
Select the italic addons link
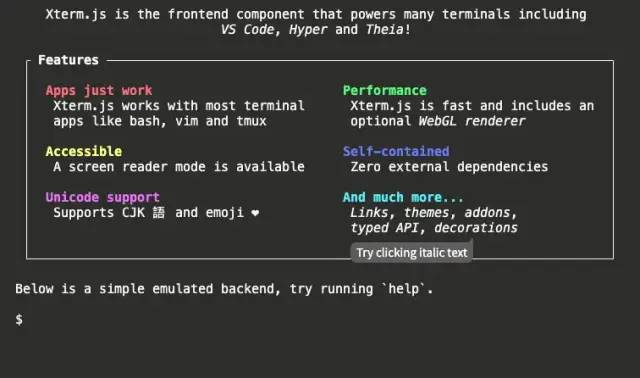point(487,213)
